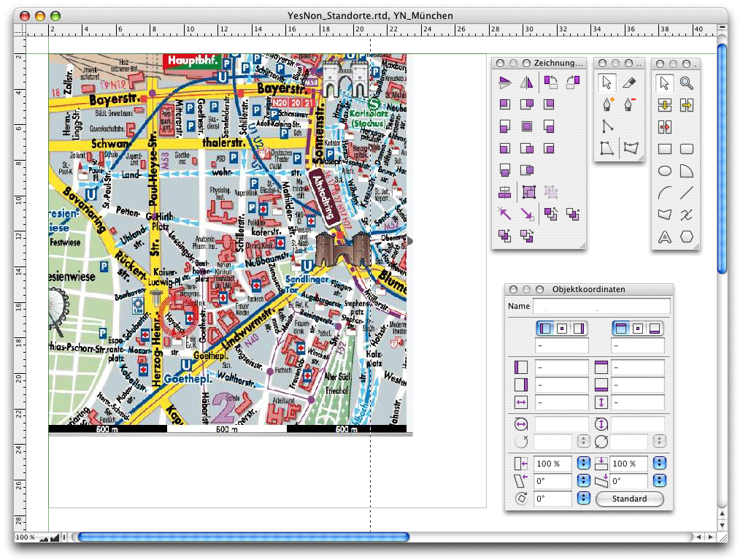Viewport: 751px width, 560px height.
Task: Open vertical scale 100 % stepper dropdown
Action: pos(660,464)
